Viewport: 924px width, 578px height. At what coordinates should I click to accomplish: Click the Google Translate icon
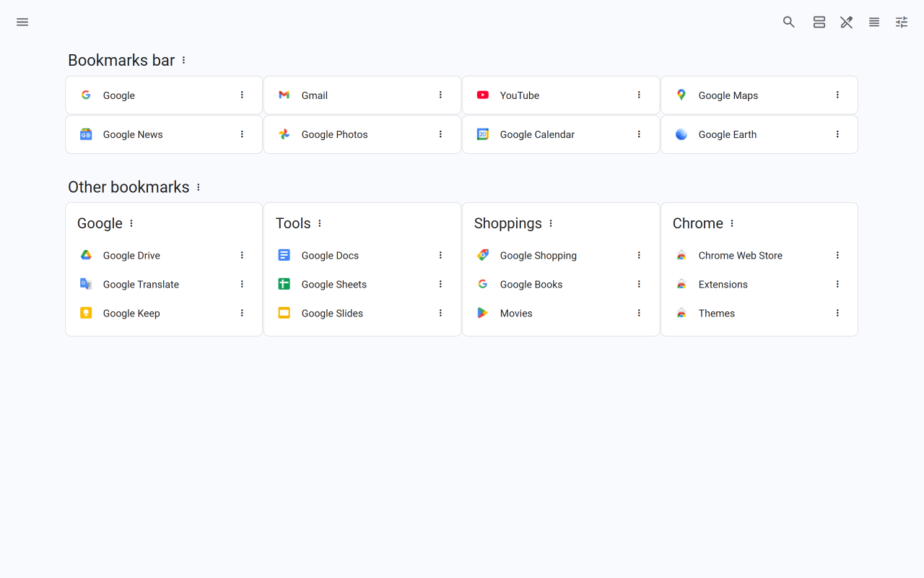(x=86, y=284)
